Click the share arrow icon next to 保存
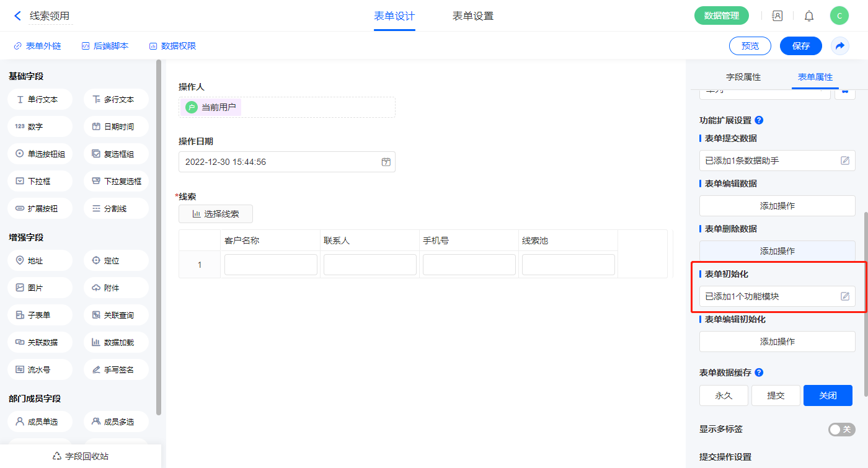This screenshot has width=868, height=468. (x=840, y=46)
